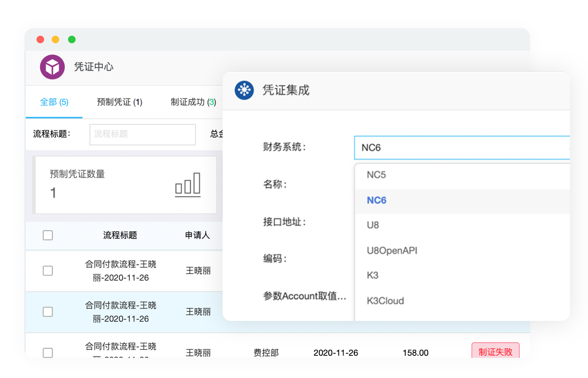Click applicant 王晓丽 in the first row
The height and width of the screenshot is (378, 588).
point(198,271)
